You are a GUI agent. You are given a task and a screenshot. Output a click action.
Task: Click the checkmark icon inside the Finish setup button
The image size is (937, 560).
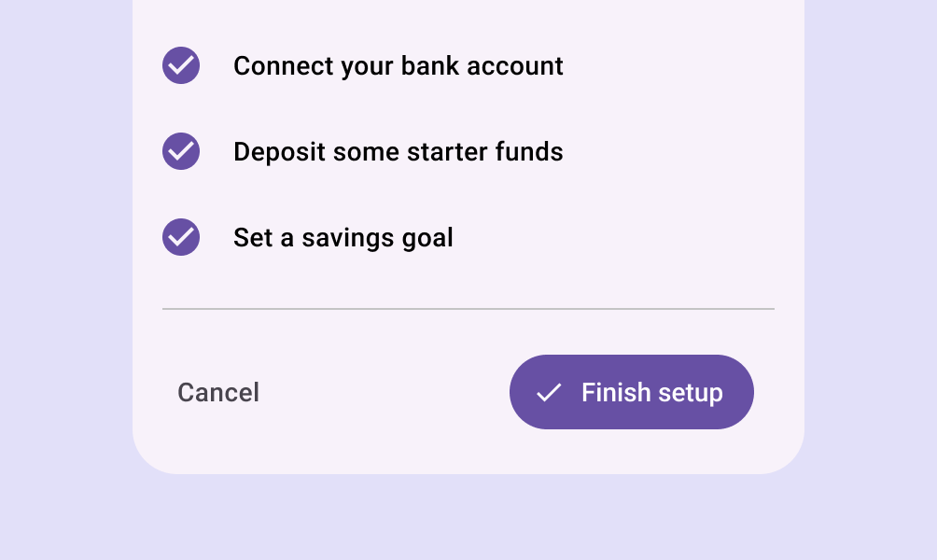[x=549, y=392]
